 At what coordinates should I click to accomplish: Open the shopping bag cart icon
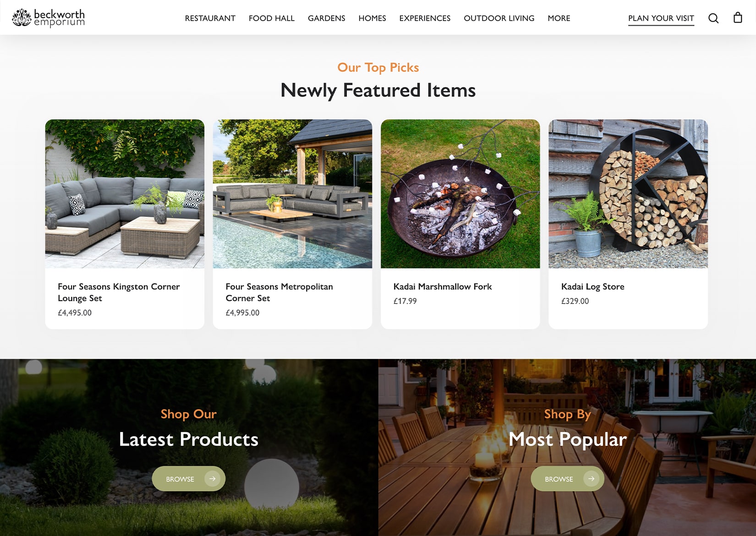point(738,18)
